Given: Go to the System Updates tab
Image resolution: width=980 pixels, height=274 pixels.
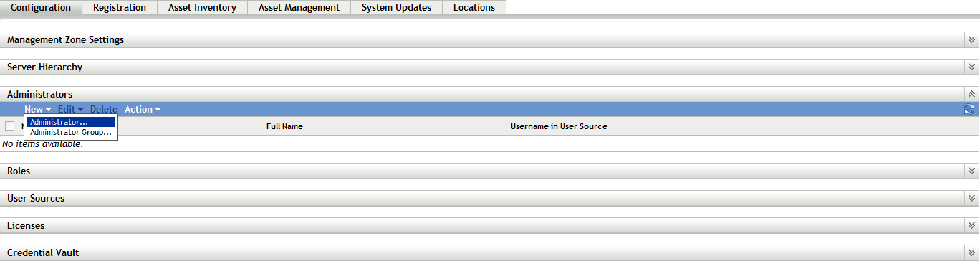Looking at the screenshot, I should point(396,8).
